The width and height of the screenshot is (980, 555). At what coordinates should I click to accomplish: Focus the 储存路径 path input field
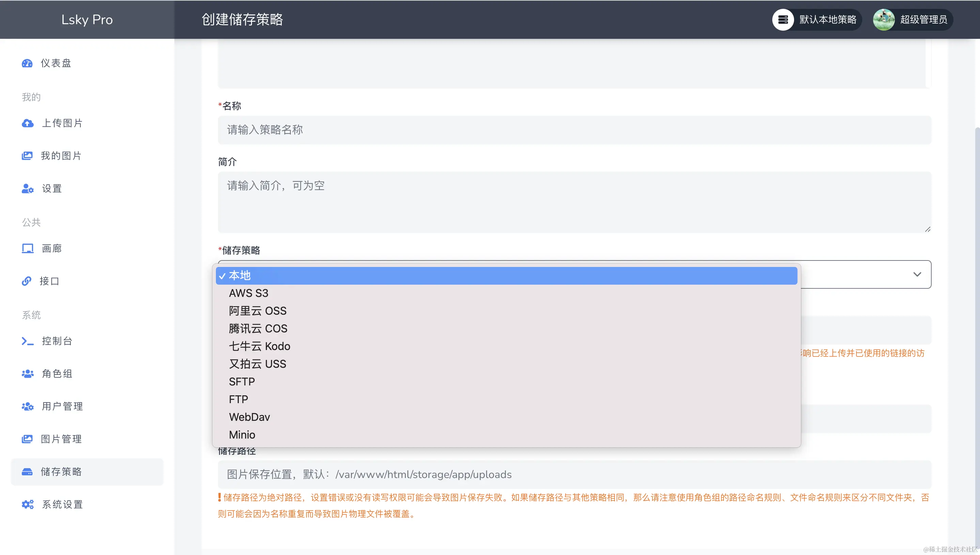point(574,474)
